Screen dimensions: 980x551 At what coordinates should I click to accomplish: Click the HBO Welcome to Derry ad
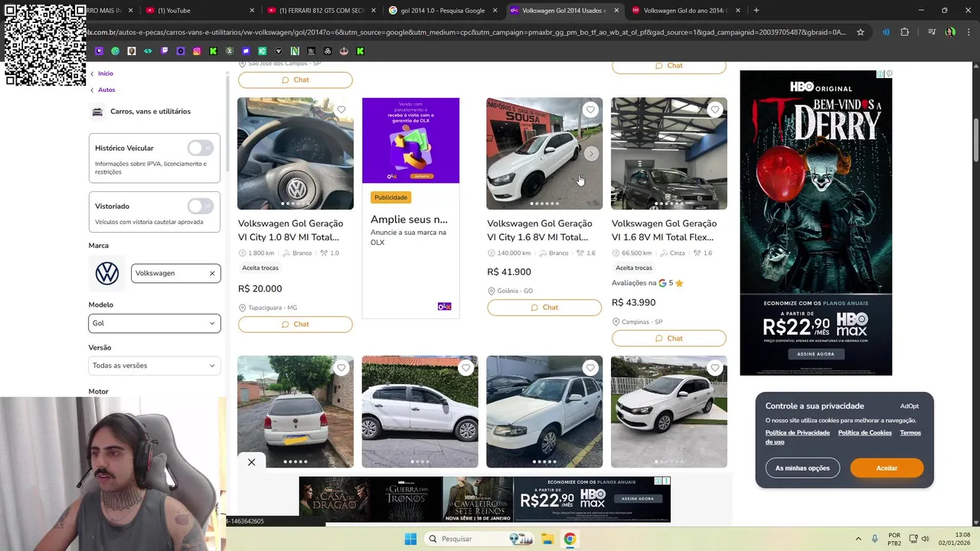coord(816,223)
